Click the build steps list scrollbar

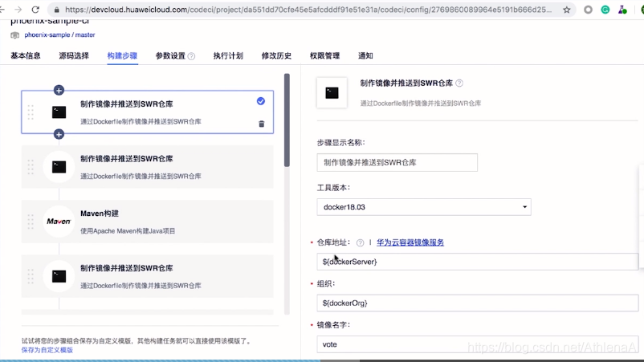[287, 120]
